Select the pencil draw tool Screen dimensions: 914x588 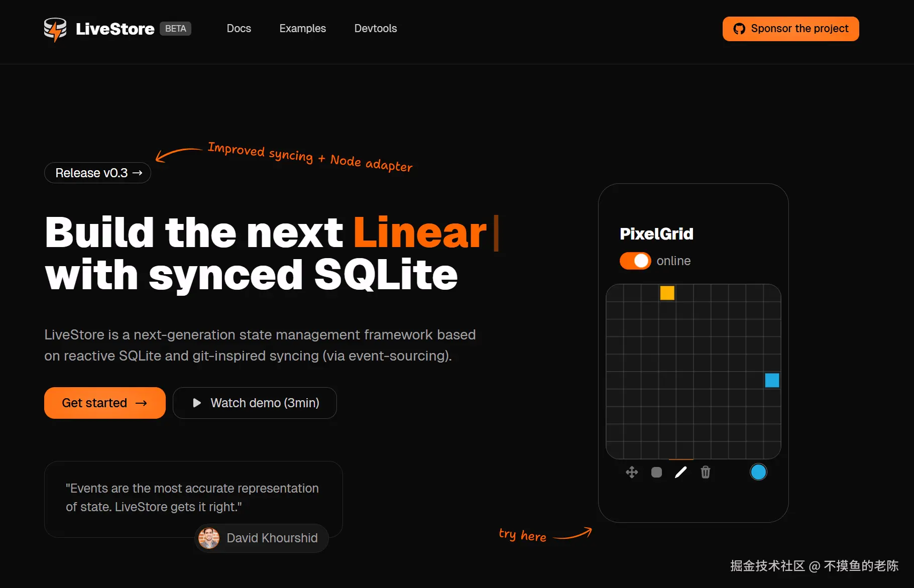(680, 472)
